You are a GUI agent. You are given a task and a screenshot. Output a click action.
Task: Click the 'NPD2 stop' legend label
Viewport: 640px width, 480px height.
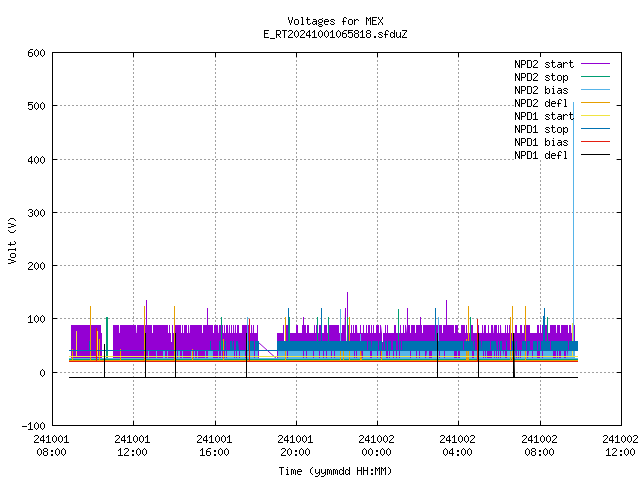tap(541, 77)
